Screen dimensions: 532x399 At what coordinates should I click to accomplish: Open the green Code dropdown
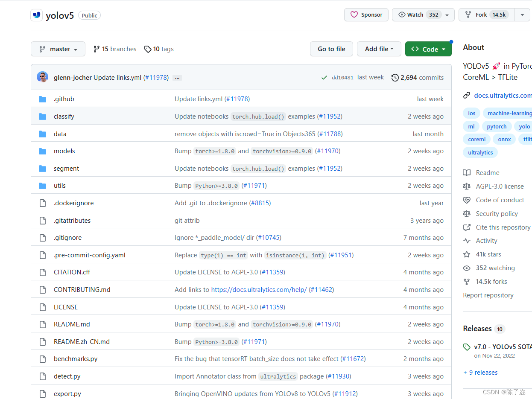pos(428,49)
